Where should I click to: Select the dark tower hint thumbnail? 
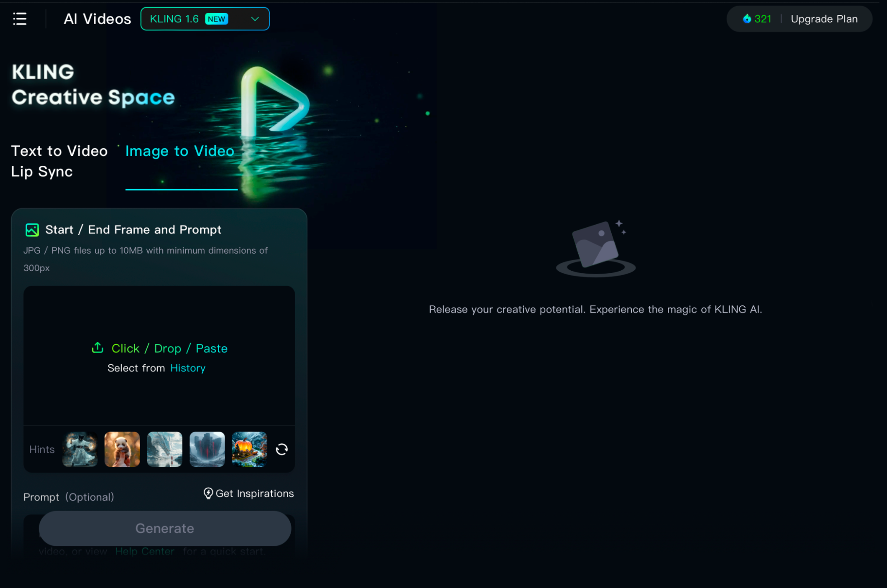[207, 449]
